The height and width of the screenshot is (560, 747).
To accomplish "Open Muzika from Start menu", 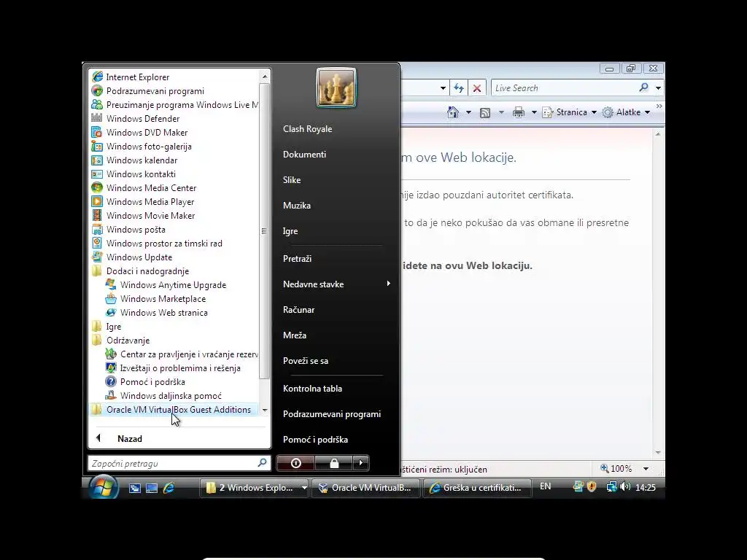I will (x=296, y=206).
